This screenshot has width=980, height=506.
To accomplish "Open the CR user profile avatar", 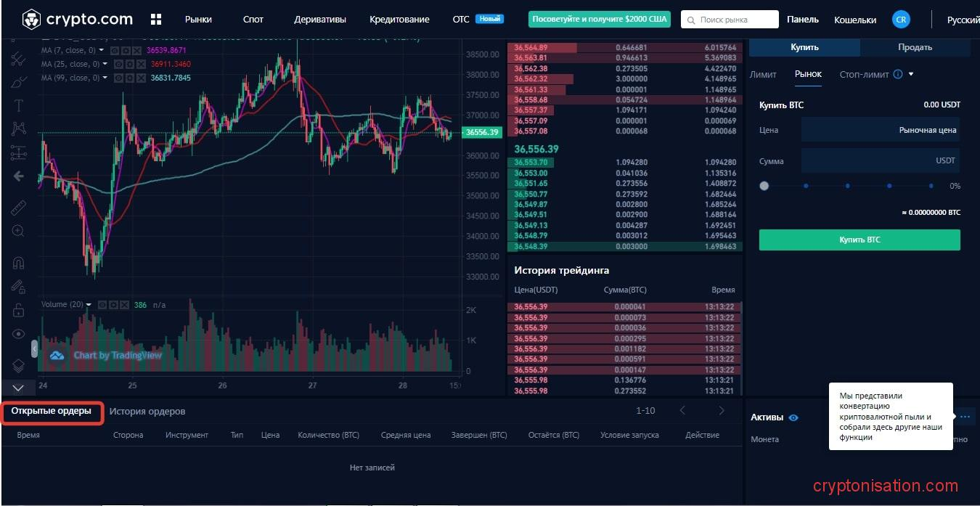I will tap(901, 20).
